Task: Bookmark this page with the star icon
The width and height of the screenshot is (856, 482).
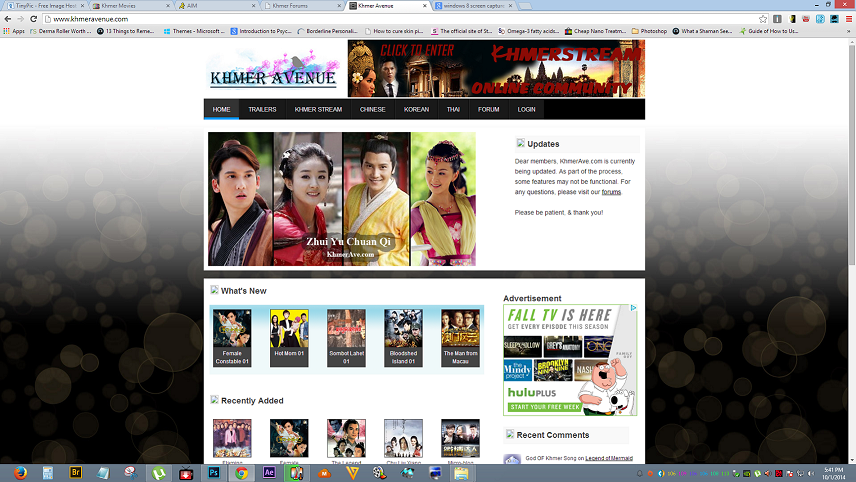Action: (763, 18)
